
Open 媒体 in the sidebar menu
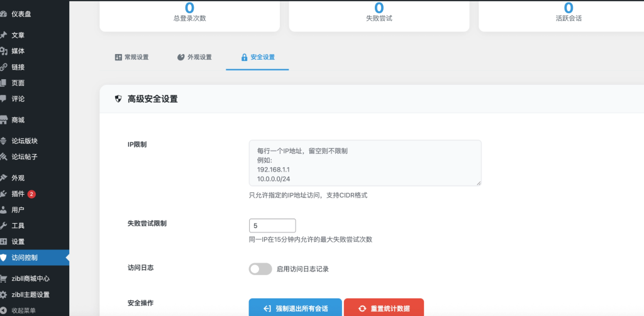pyautogui.click(x=35, y=52)
